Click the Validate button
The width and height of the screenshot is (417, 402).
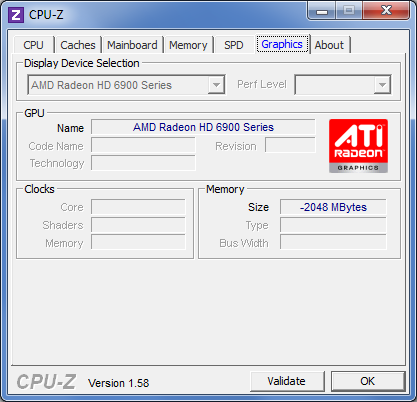[x=287, y=381]
